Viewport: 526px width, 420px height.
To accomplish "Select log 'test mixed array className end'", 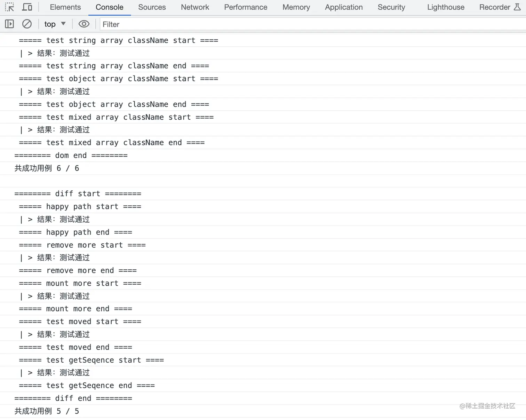I will tap(263, 143).
